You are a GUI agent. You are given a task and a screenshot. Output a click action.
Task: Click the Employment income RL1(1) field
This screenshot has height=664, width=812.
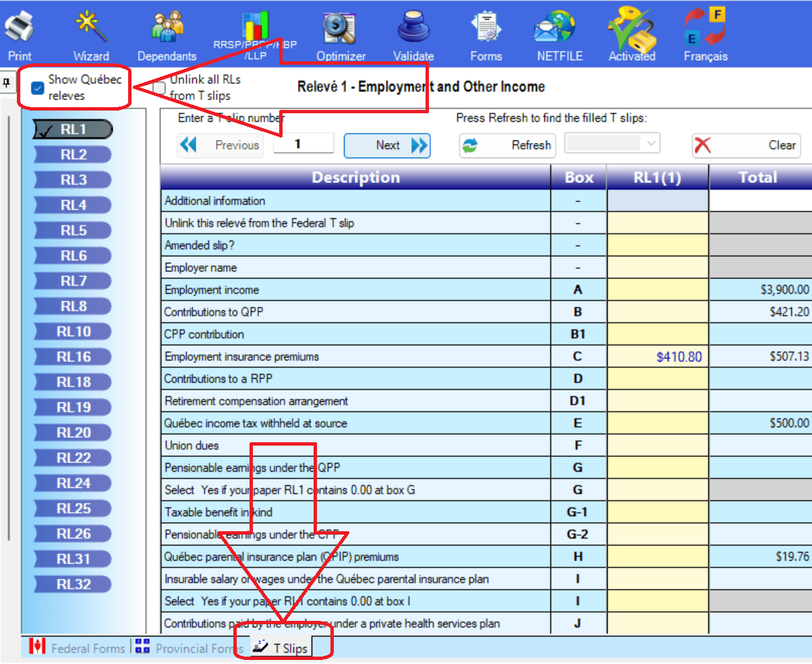658,290
